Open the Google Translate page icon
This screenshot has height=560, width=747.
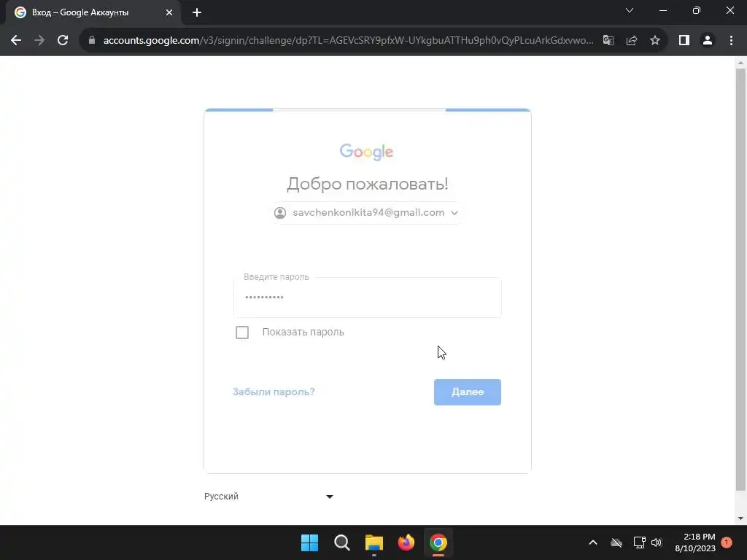click(x=608, y=41)
